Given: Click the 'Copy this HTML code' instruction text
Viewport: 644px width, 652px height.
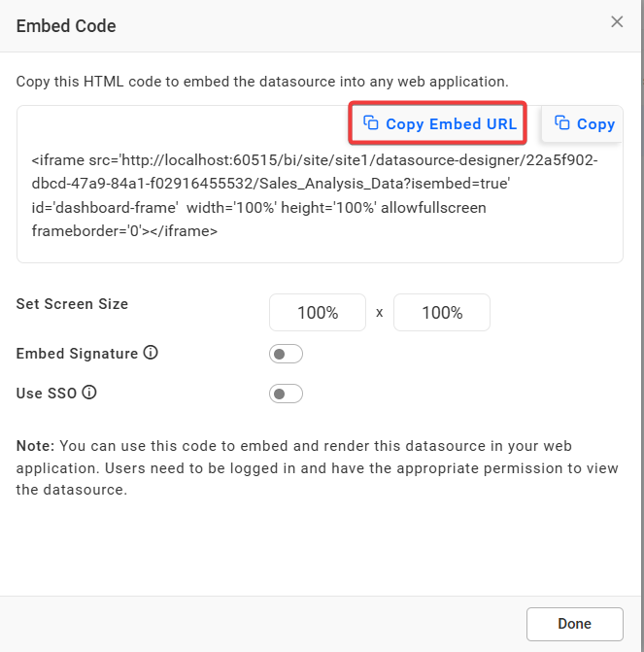Looking at the screenshot, I should (x=262, y=82).
